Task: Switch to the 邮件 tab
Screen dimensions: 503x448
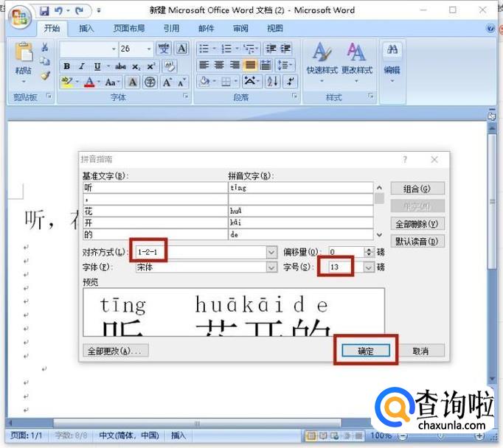Action: [x=206, y=29]
